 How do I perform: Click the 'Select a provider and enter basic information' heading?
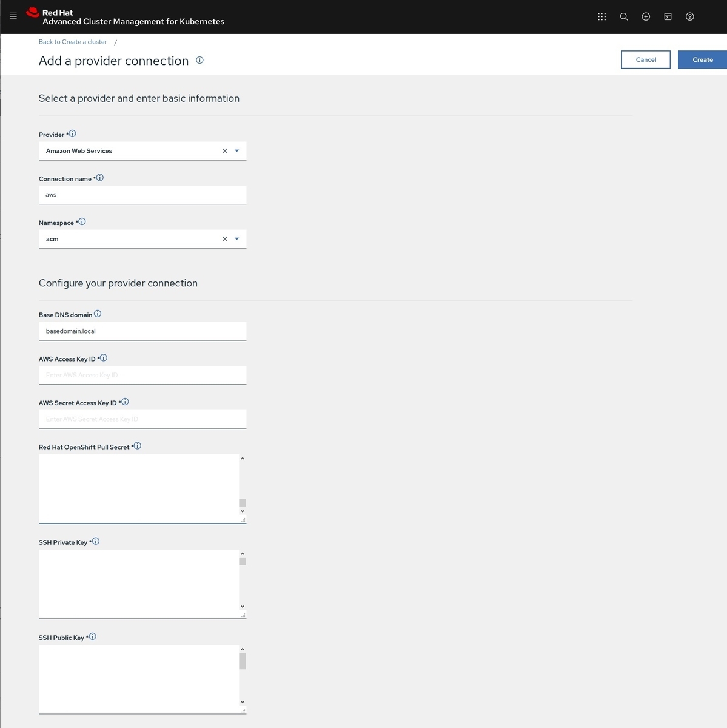[x=139, y=98]
